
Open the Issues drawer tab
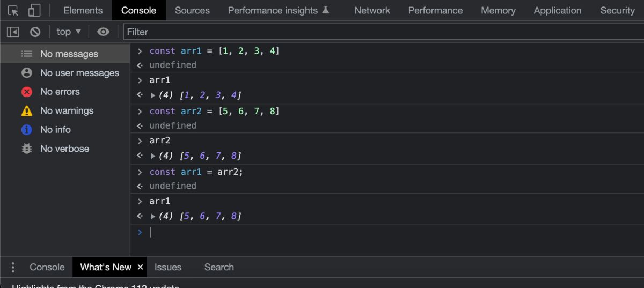(x=168, y=267)
